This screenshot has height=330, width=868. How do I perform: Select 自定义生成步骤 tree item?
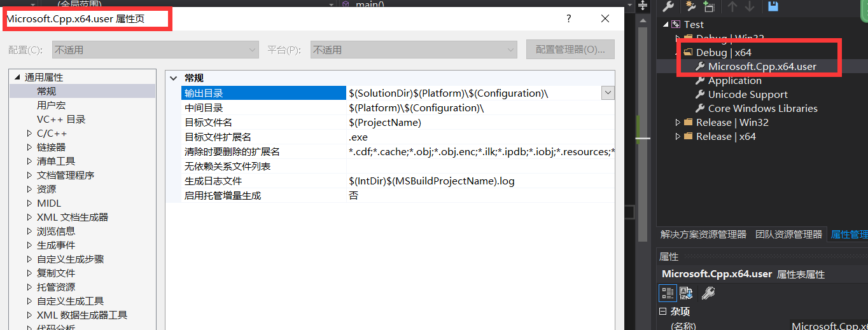(70, 259)
